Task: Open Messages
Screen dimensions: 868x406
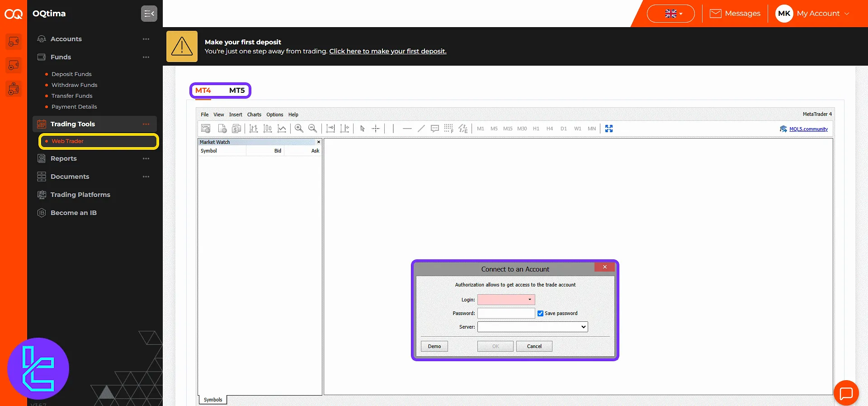Action: coord(735,14)
